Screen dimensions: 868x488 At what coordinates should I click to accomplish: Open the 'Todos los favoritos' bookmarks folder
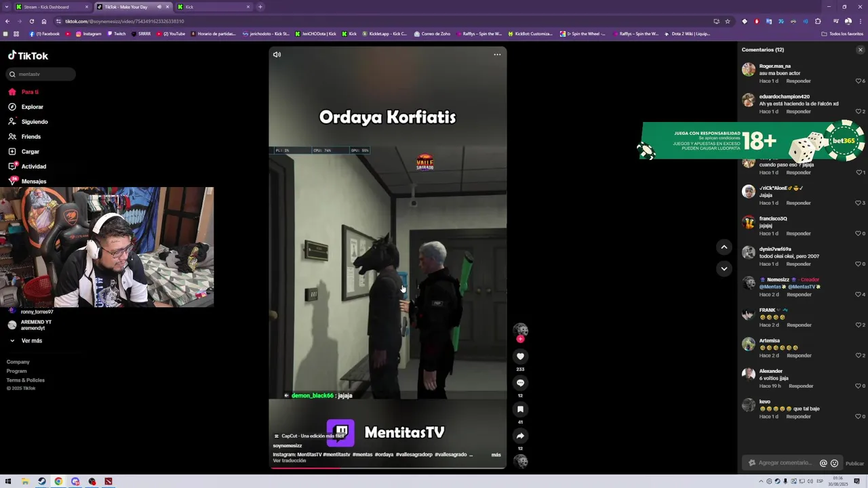(842, 34)
